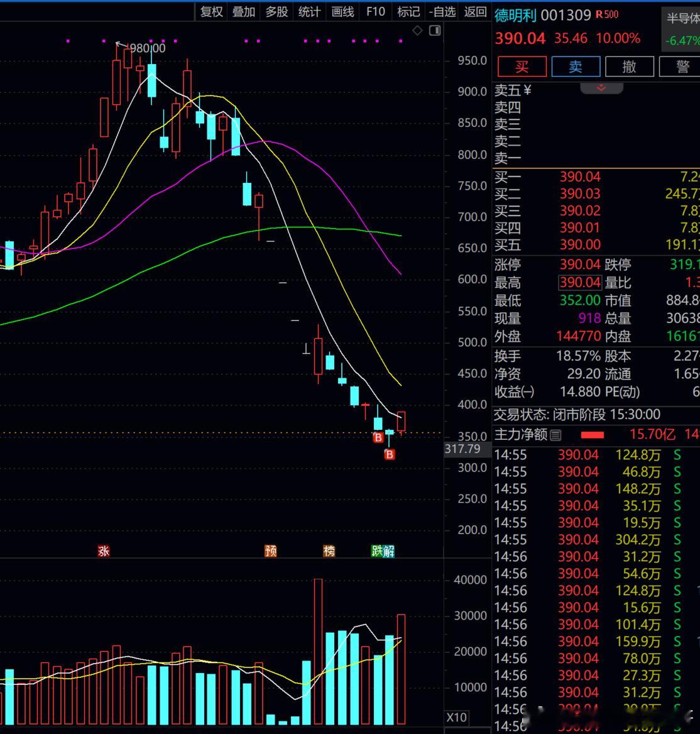Click the highest red volume bar
The width and height of the screenshot is (700, 734).
tap(318, 652)
